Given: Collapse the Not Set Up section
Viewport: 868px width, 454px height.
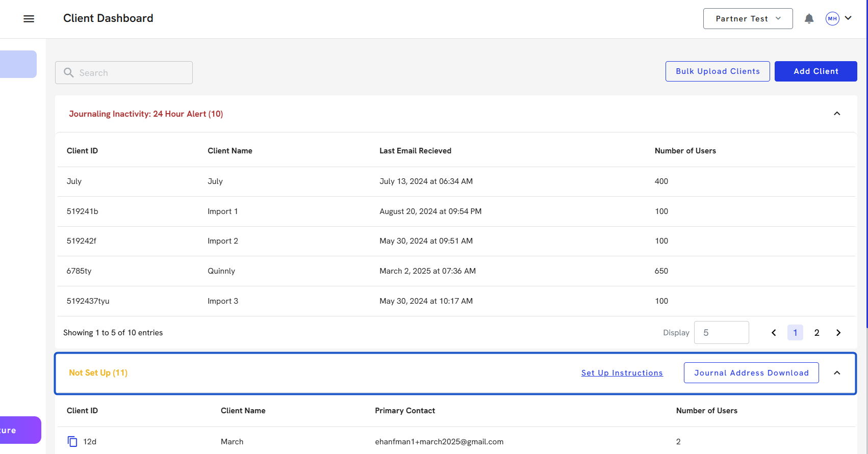Looking at the screenshot, I should [x=837, y=373].
